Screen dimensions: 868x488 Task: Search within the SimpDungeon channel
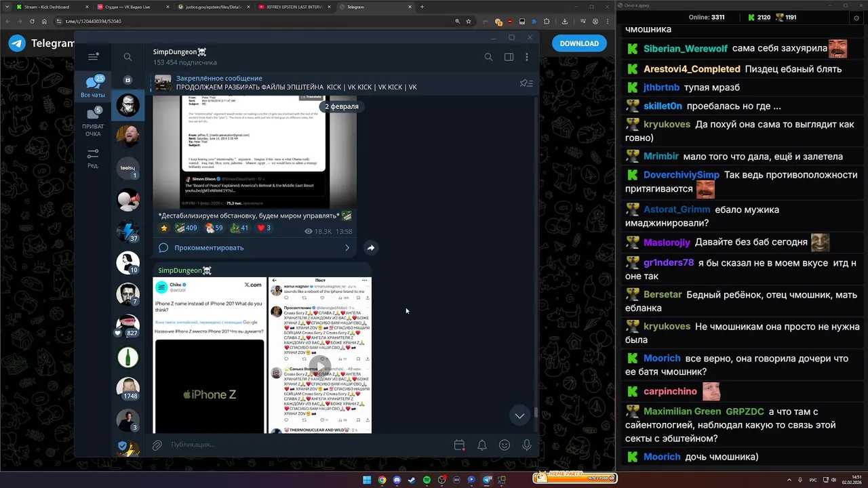point(488,57)
